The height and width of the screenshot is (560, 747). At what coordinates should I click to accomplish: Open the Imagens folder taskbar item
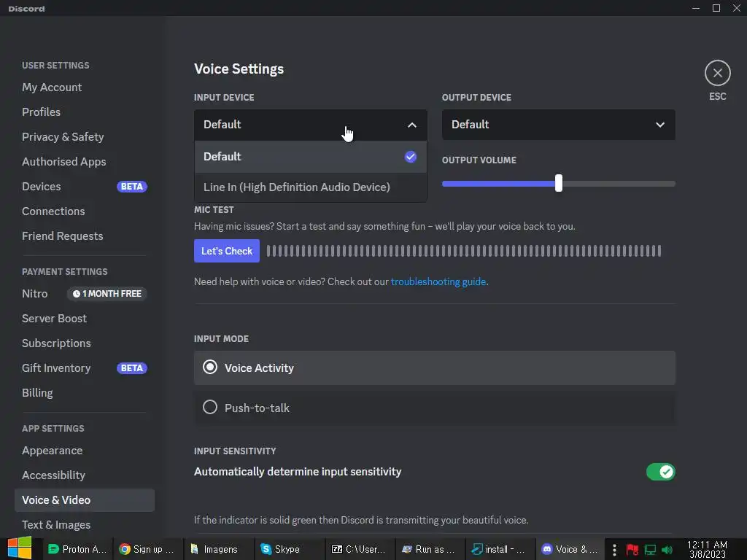pyautogui.click(x=219, y=549)
